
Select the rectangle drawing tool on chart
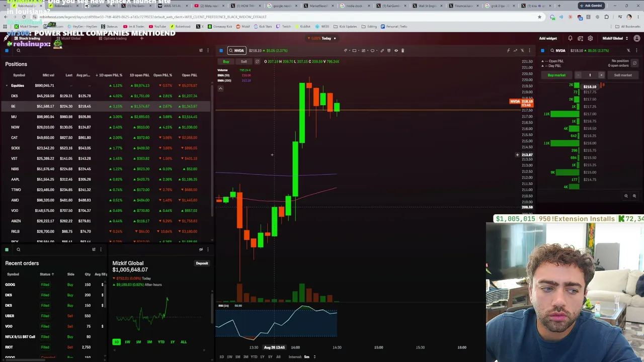354,50
